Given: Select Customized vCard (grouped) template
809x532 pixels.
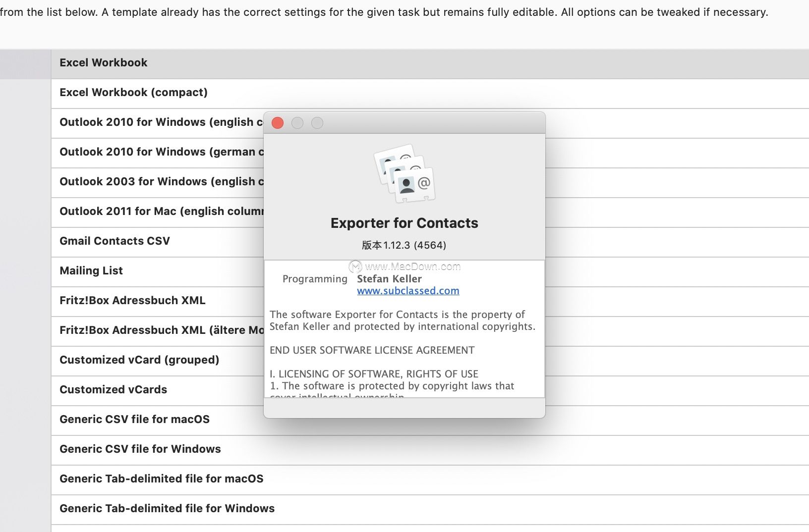Looking at the screenshot, I should [158, 361].
